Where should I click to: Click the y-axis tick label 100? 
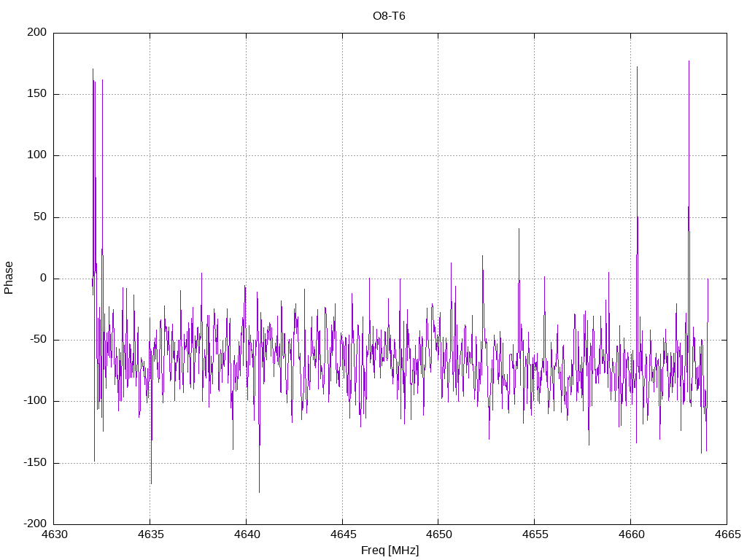coord(37,155)
